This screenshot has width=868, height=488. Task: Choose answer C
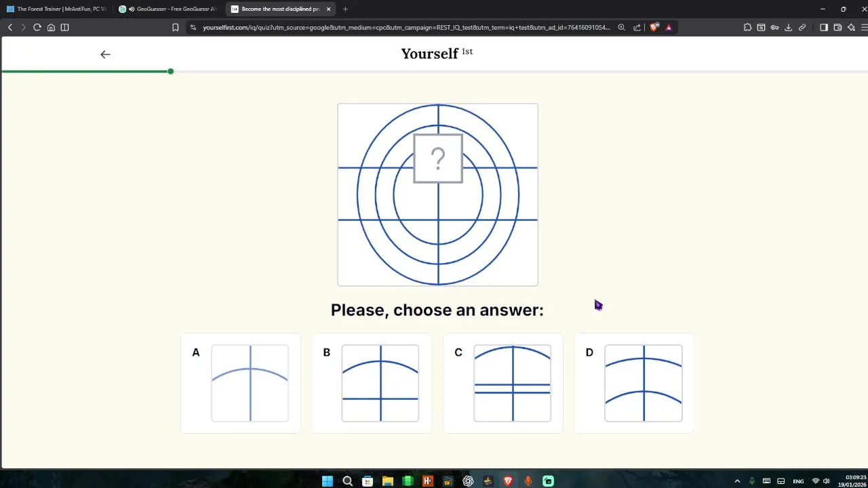click(503, 383)
